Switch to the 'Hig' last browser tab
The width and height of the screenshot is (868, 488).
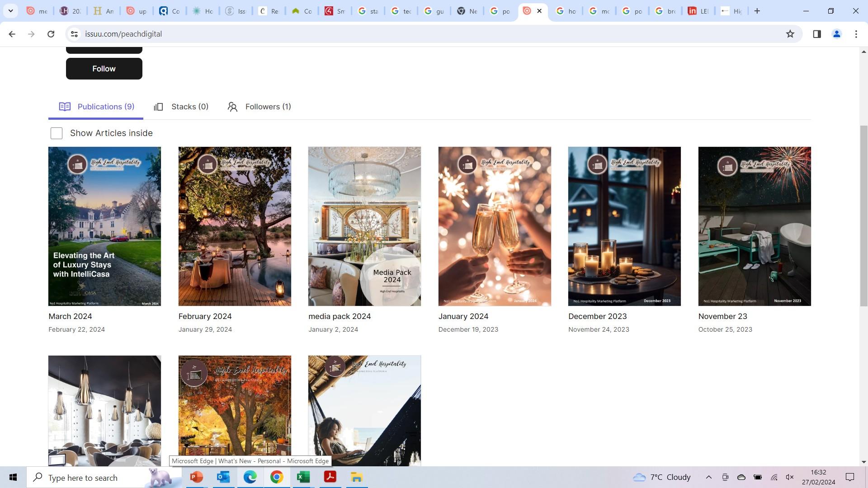click(731, 11)
